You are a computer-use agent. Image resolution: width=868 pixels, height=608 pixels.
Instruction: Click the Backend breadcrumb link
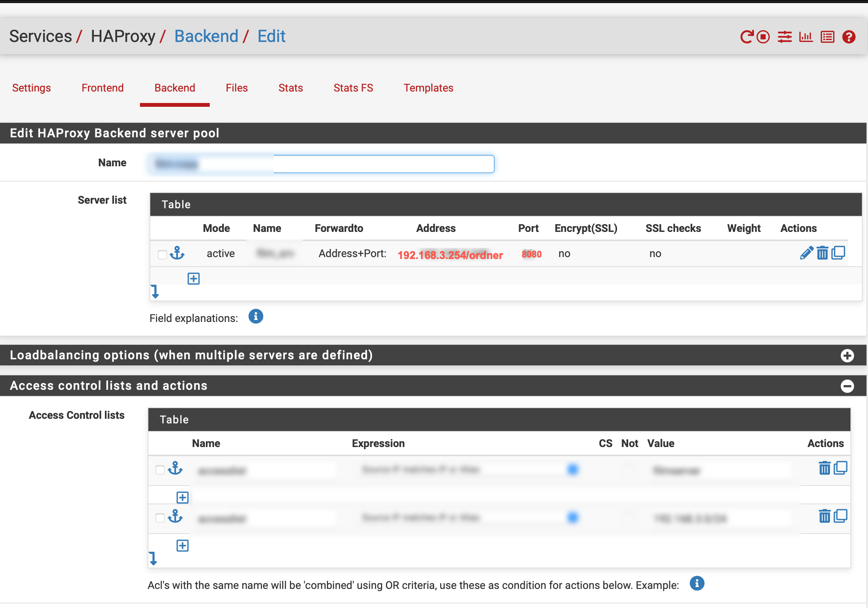206,36
